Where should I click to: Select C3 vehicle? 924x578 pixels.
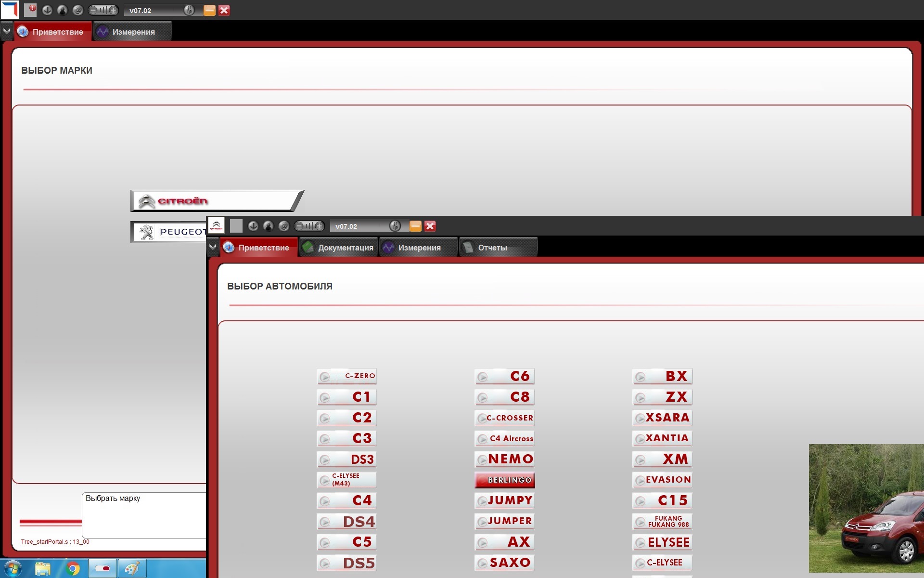click(x=346, y=438)
